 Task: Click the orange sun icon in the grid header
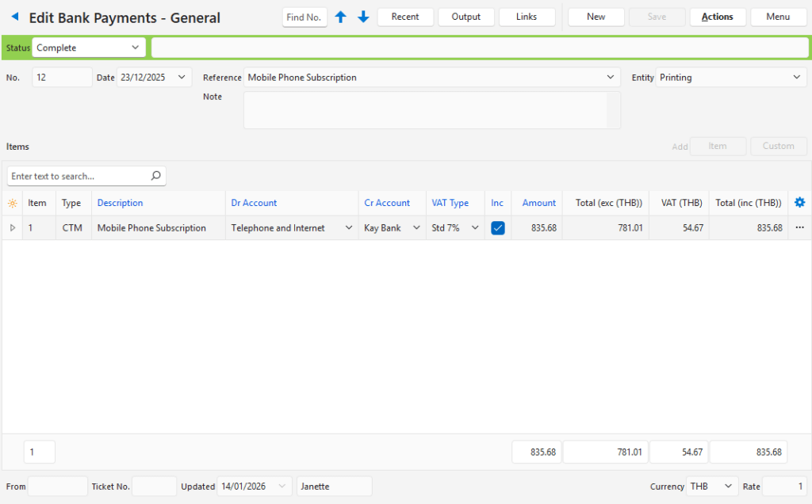click(x=12, y=202)
